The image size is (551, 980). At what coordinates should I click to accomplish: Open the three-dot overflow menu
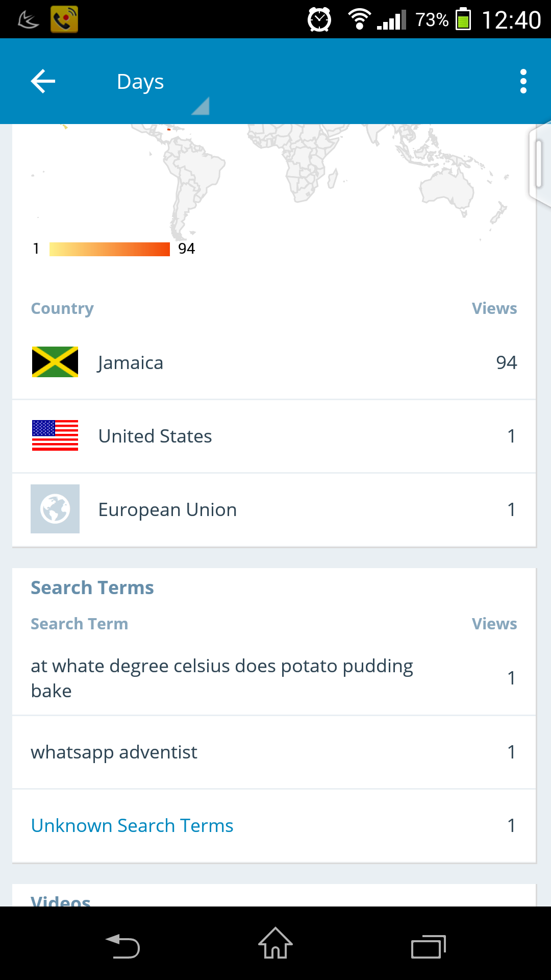pyautogui.click(x=523, y=82)
